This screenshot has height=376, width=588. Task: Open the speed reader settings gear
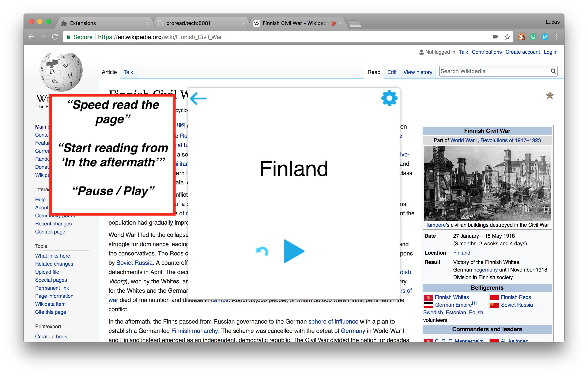pyautogui.click(x=389, y=98)
